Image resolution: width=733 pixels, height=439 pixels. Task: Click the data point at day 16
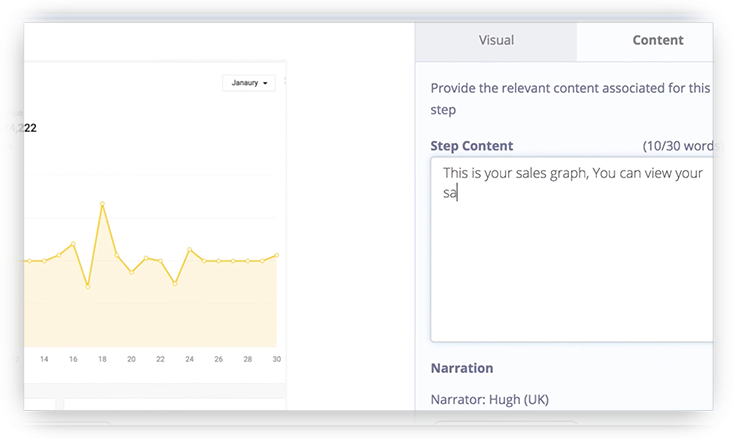[73, 243]
